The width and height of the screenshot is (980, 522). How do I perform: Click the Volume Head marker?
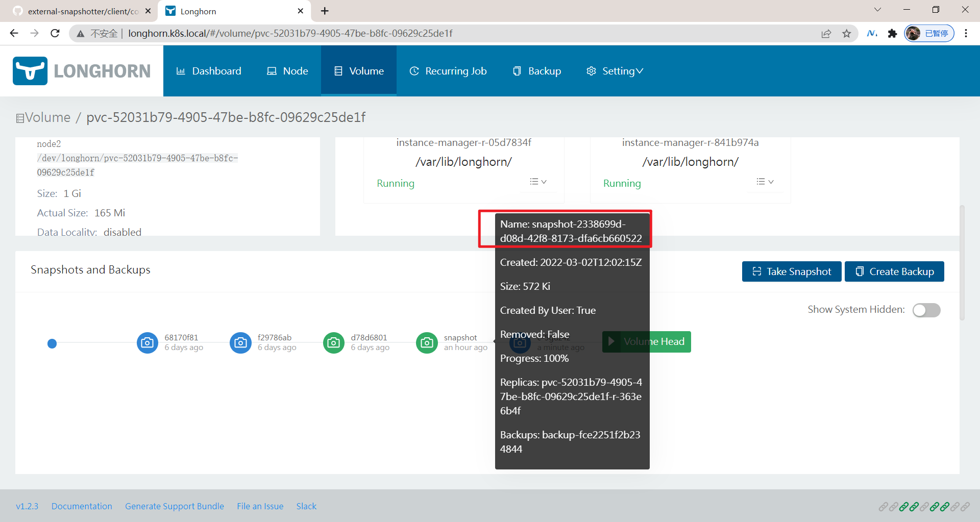647,341
